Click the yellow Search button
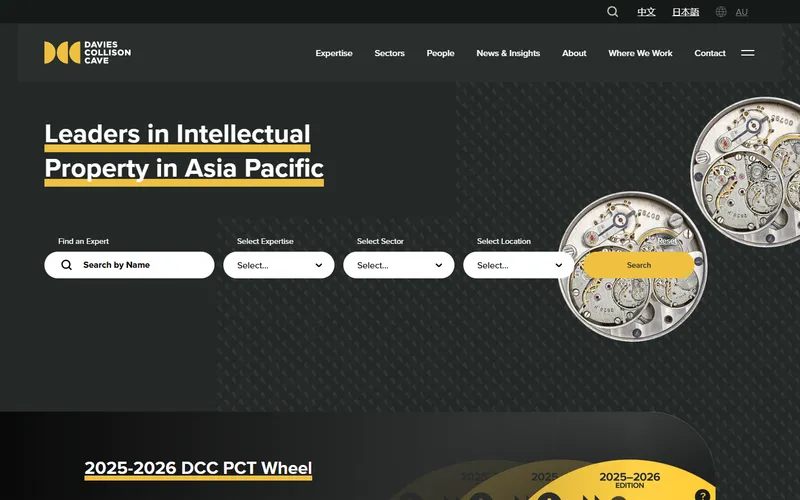 coord(639,265)
